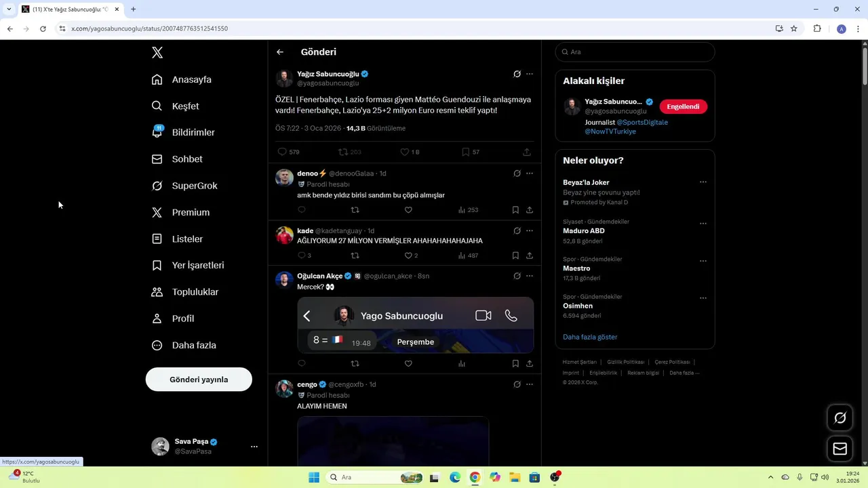Bookmark main post, 57 bookmarks
868x488 pixels.
click(471, 152)
